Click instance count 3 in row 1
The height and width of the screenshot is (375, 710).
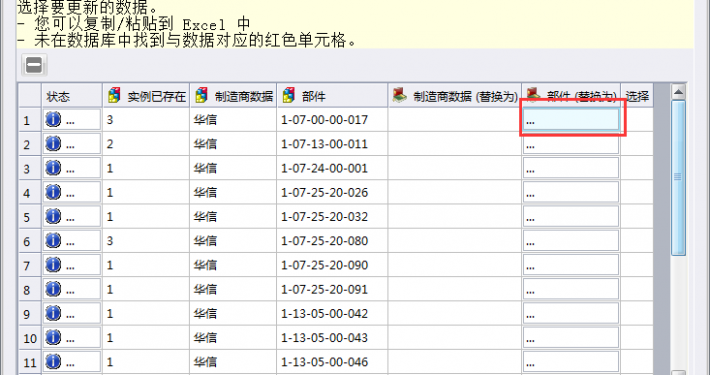click(x=146, y=120)
